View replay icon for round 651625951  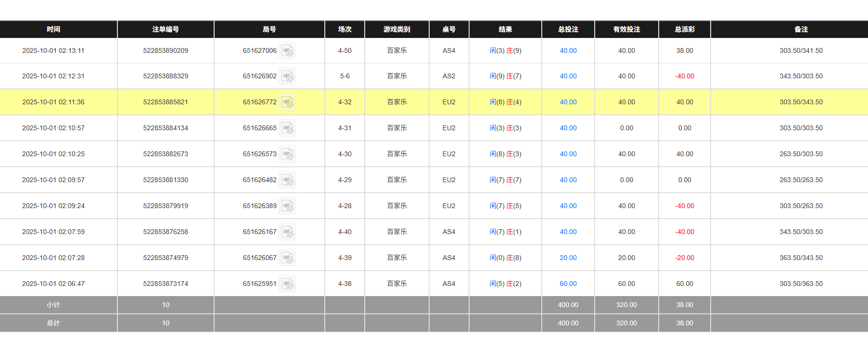(x=287, y=284)
